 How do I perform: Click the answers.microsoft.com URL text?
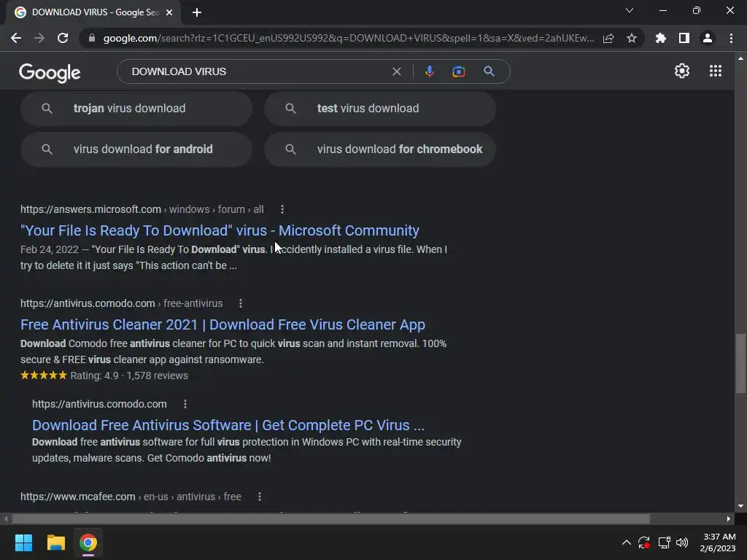tap(90, 209)
